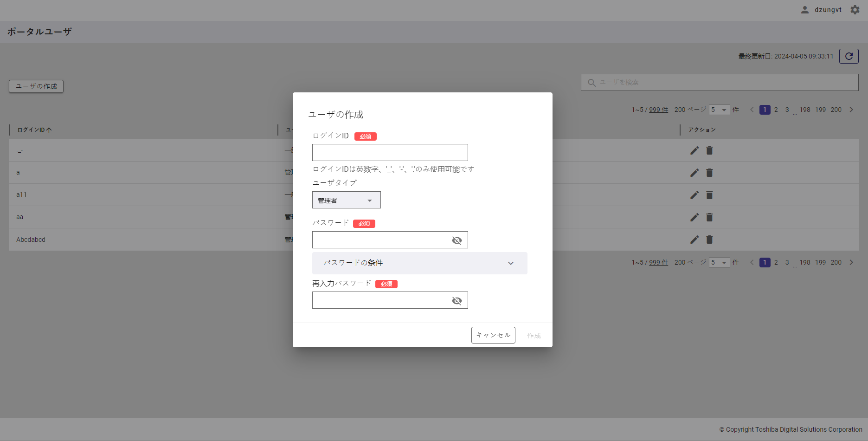Click the pencil edit icon for user a11
Image resolution: width=868 pixels, height=441 pixels.
[694, 195]
